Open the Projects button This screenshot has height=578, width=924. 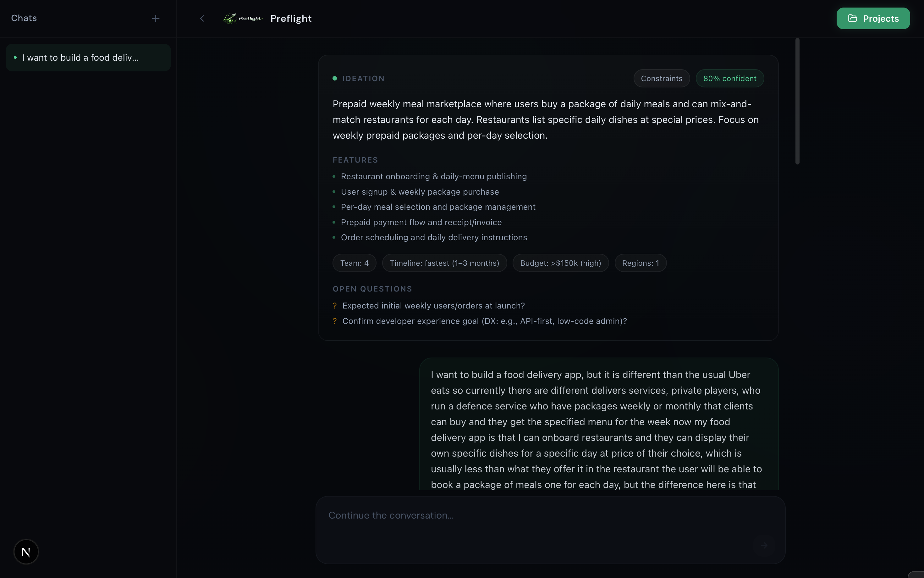pos(873,18)
